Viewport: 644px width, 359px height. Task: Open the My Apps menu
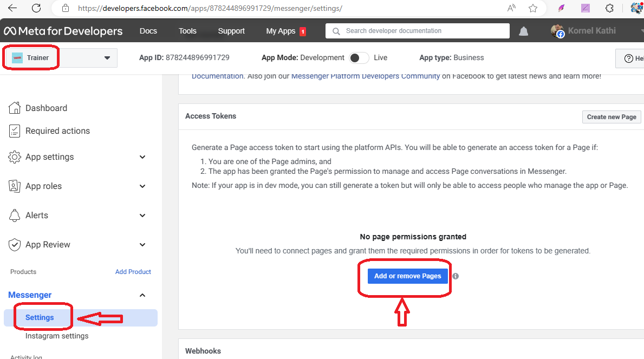[x=281, y=31]
